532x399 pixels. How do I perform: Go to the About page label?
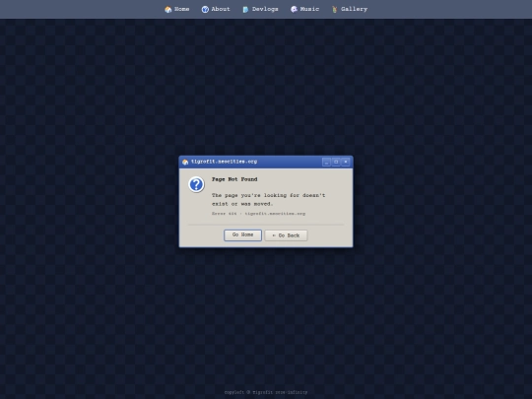tap(221, 9)
